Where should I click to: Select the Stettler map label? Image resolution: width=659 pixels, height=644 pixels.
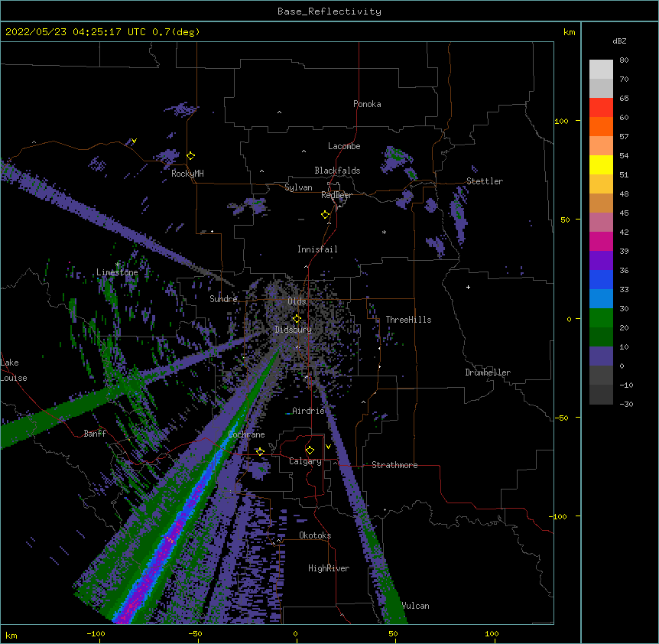[485, 181]
